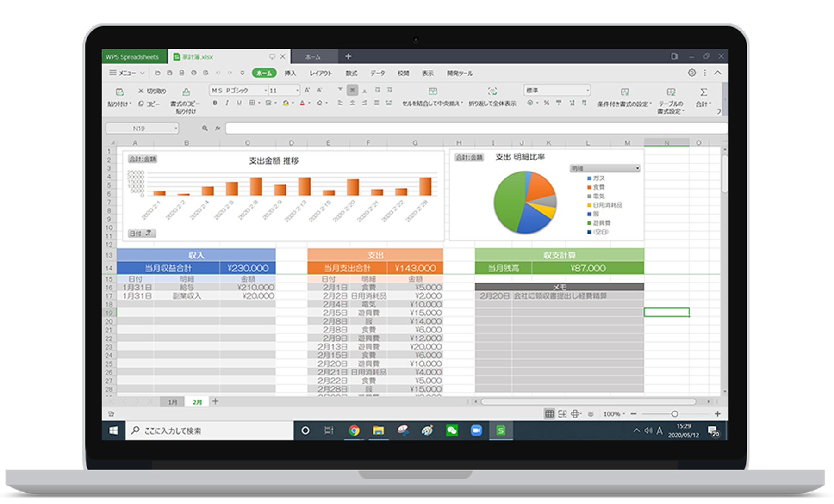The height and width of the screenshot is (504, 834).
Task: Click the undo arrow in quick access toolbar
Action: [218, 73]
